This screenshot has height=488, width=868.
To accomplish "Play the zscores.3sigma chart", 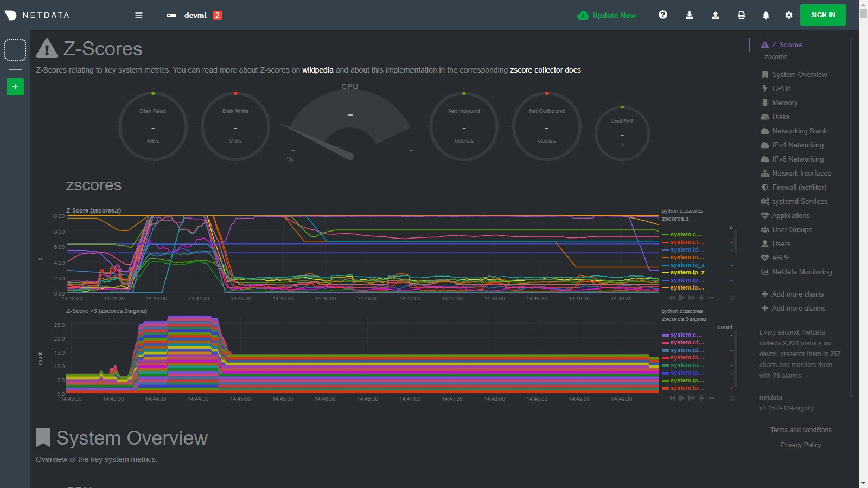I will [682, 398].
